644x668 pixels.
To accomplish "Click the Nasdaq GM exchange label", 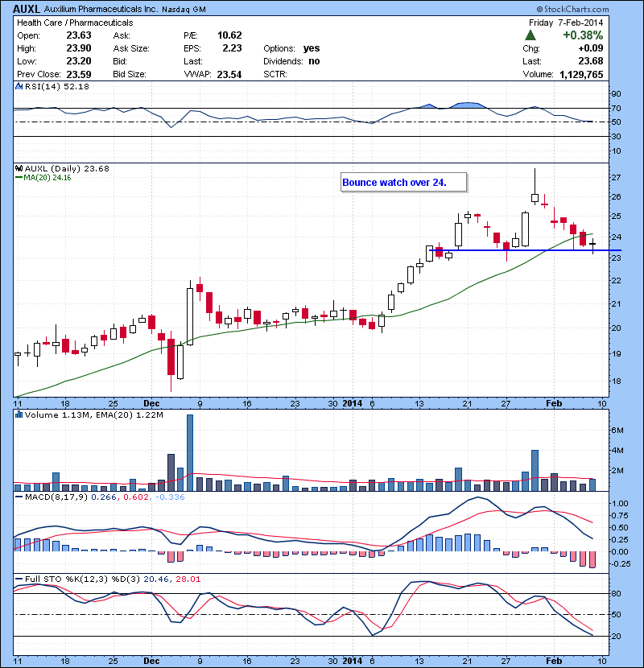I will [184, 10].
